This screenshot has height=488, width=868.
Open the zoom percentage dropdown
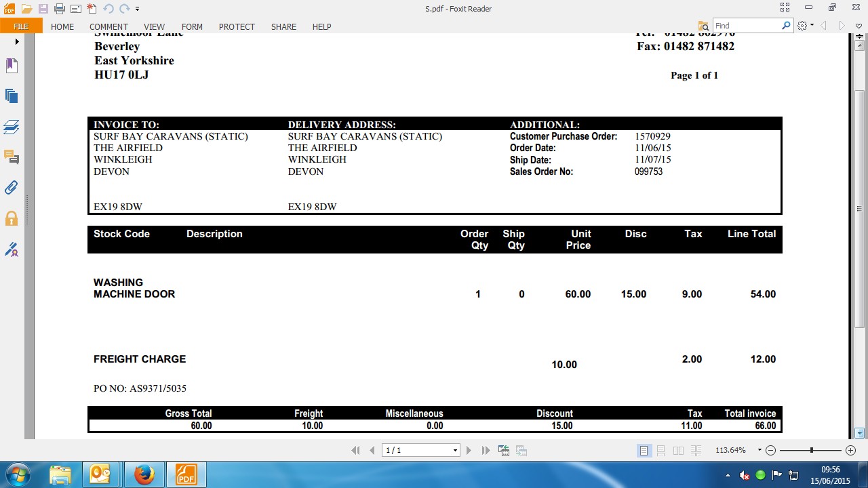point(759,451)
